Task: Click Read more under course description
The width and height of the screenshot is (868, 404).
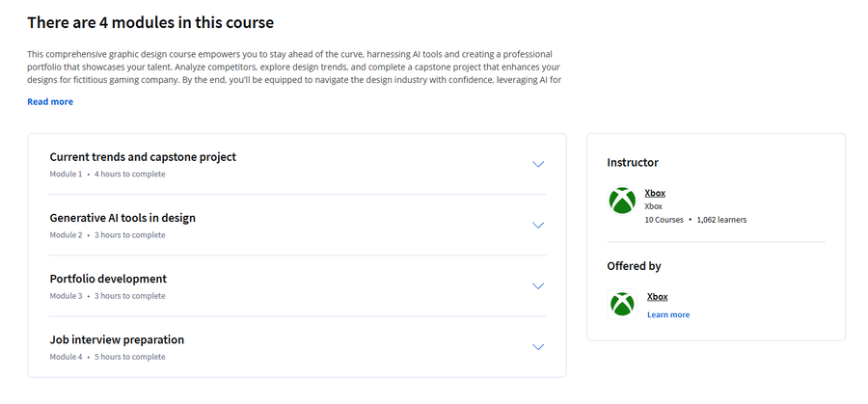Action: (50, 102)
